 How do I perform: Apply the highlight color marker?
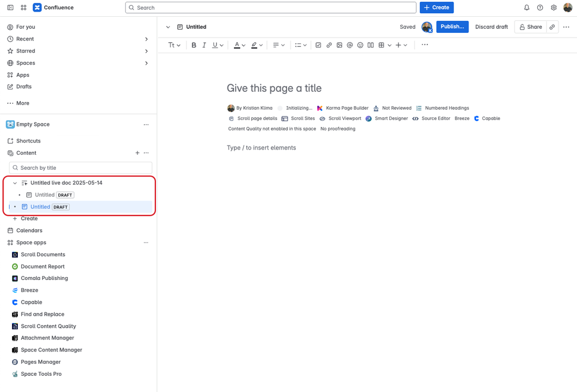(x=254, y=45)
